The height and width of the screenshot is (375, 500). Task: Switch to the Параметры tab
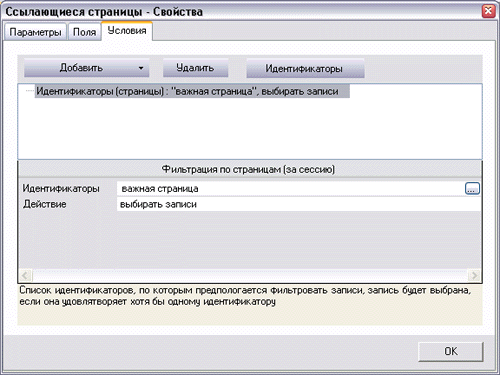click(35, 32)
